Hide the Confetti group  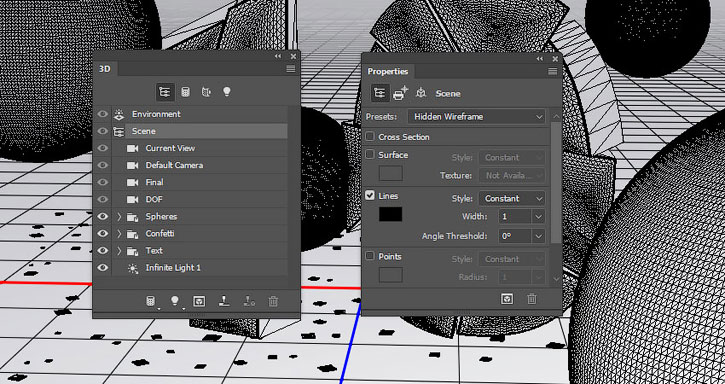(103, 234)
